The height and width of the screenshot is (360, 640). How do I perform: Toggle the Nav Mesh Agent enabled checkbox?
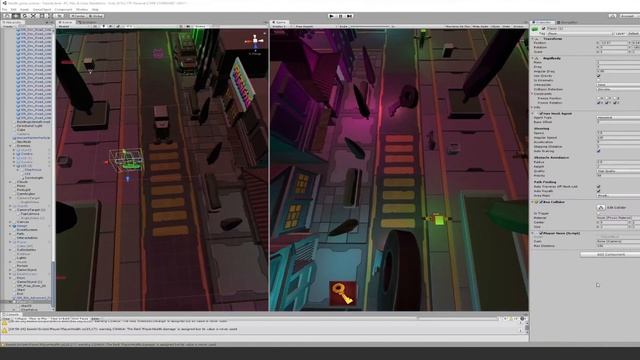tap(541, 113)
